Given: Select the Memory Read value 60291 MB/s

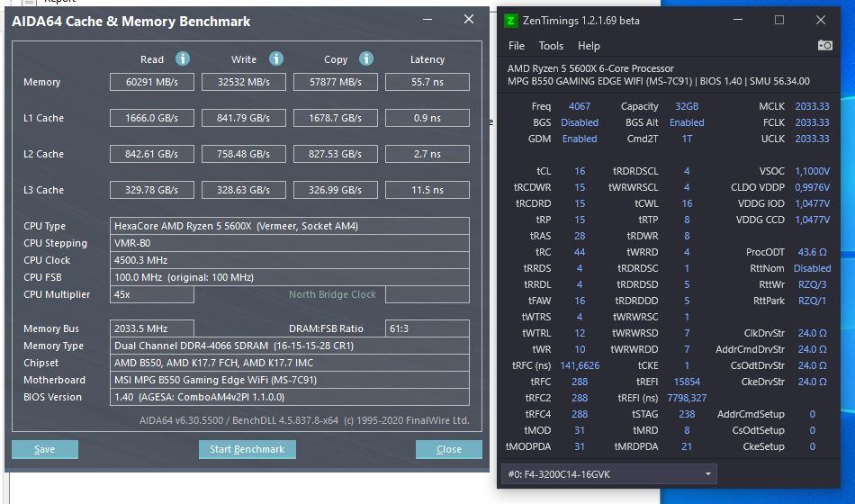Looking at the screenshot, I should tap(151, 82).
